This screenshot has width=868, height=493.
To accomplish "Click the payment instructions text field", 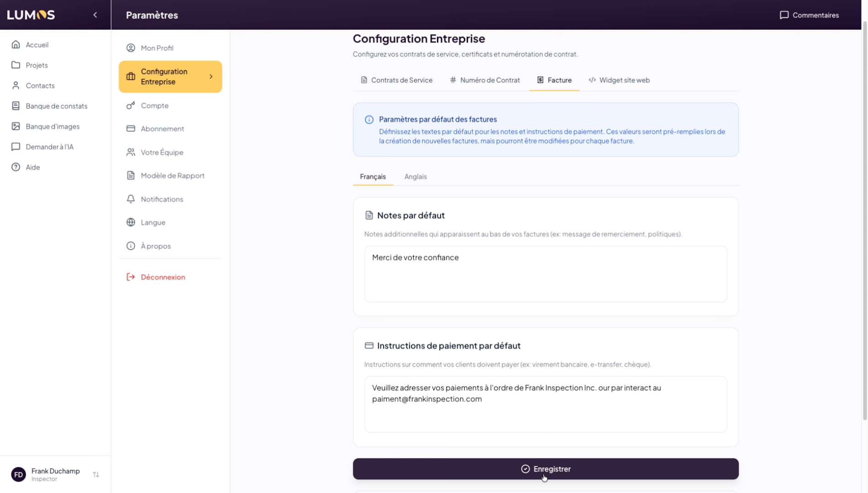I will coord(545,404).
